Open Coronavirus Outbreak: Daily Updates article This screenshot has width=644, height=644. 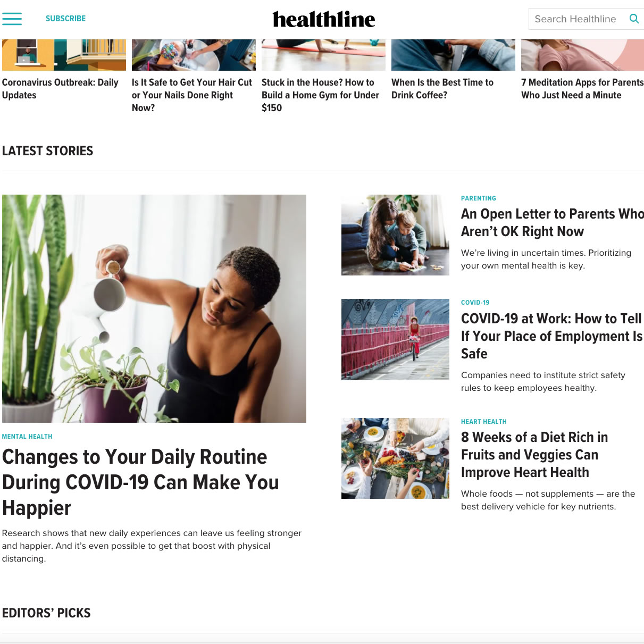[61, 89]
